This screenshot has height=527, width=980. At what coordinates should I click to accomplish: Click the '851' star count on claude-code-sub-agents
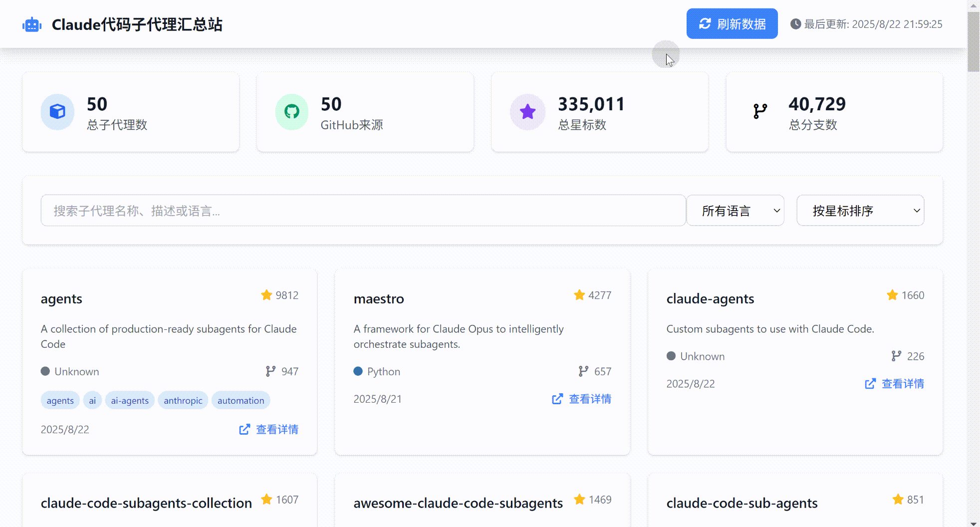point(916,500)
